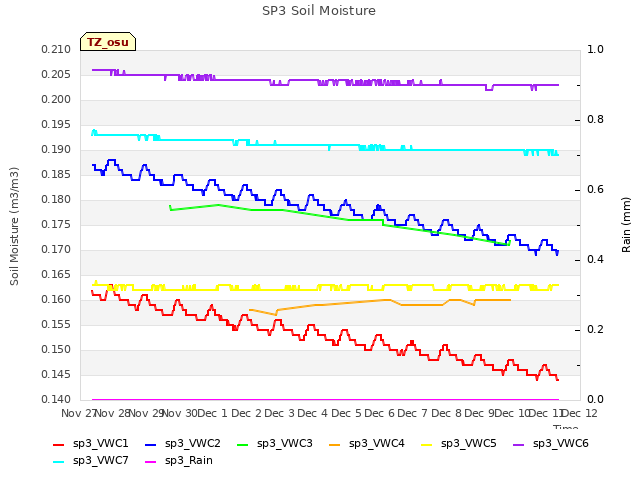640x480 pixels.
Task: Click the Dec 5 date tick label
Action: 347,413
